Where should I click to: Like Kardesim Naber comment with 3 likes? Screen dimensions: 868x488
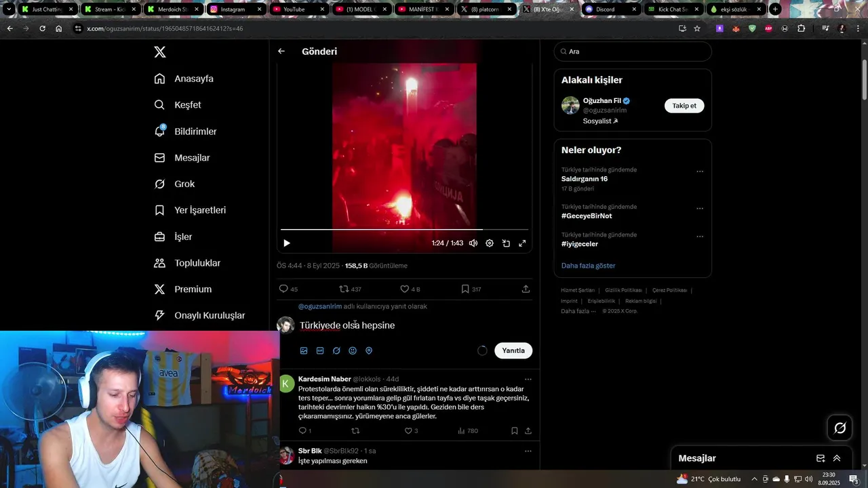pos(411,430)
